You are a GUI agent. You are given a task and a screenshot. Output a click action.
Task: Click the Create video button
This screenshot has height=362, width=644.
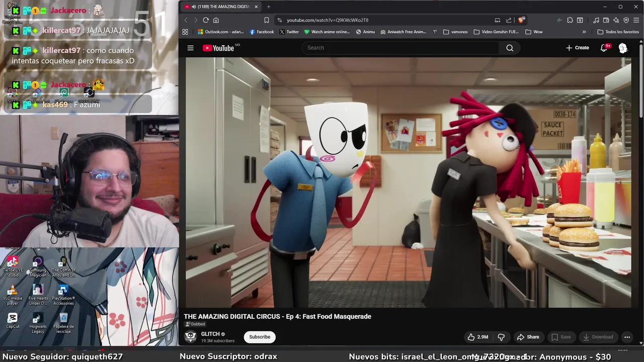tap(577, 48)
